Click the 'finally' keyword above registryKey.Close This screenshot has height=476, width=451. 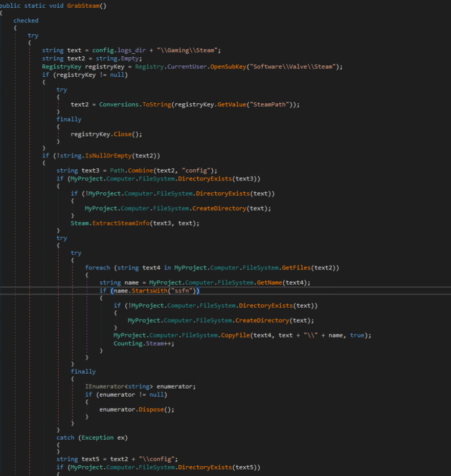click(x=69, y=119)
